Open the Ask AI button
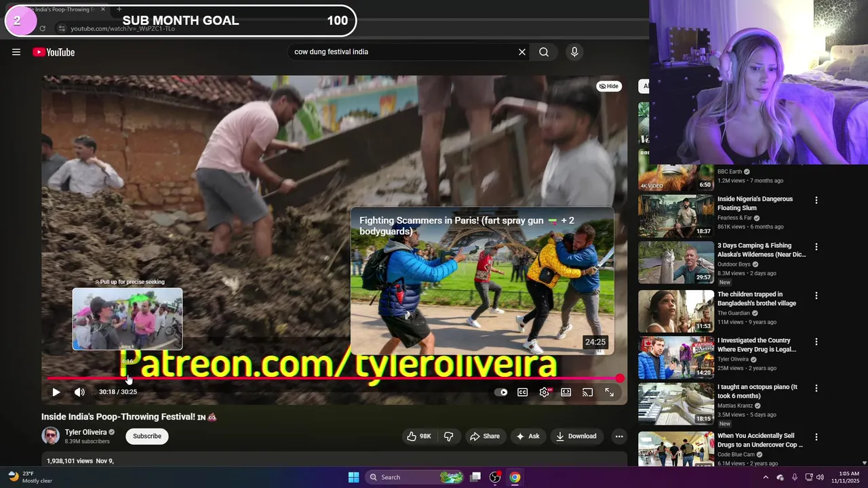Image resolution: width=868 pixels, height=488 pixels. coord(528,436)
